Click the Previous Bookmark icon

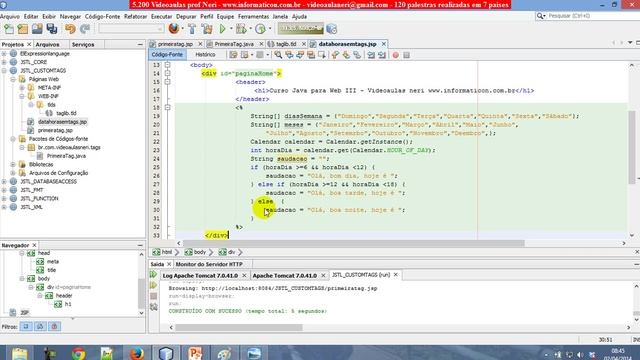click(x=335, y=55)
